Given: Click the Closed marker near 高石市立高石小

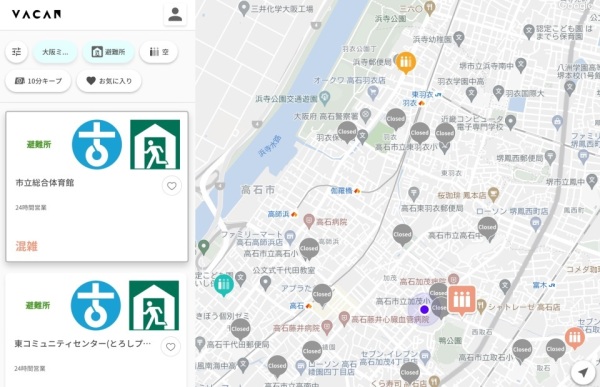Looking at the screenshot, I should pos(309,249).
